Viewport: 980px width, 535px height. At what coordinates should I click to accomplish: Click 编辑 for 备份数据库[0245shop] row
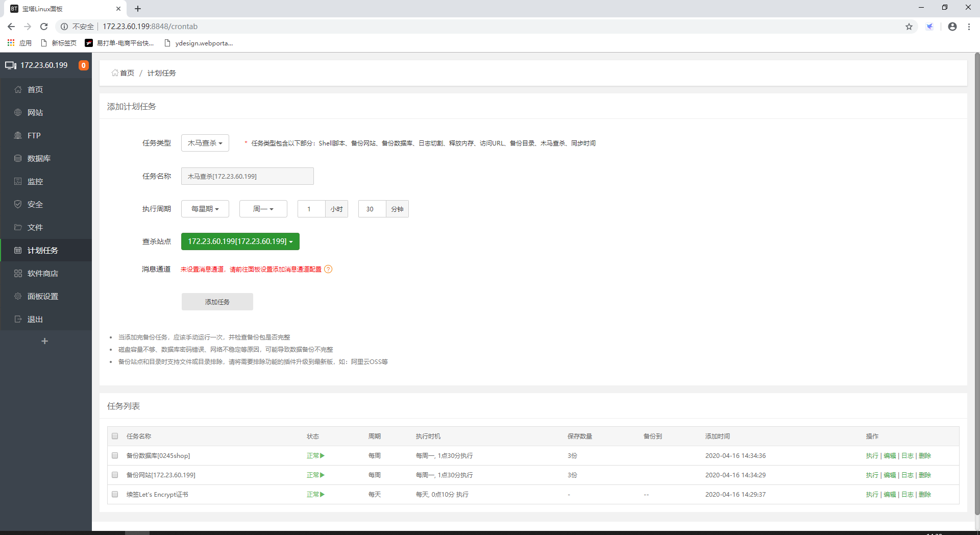pyautogui.click(x=890, y=456)
